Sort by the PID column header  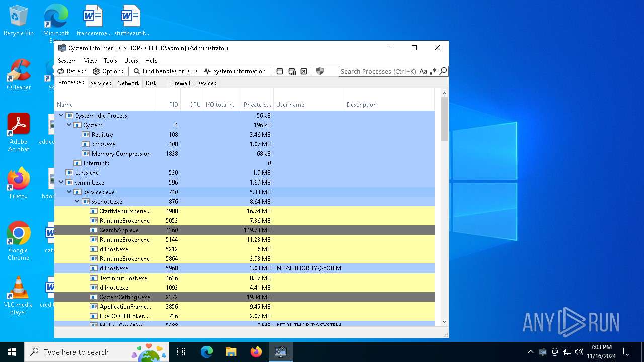(x=168, y=105)
